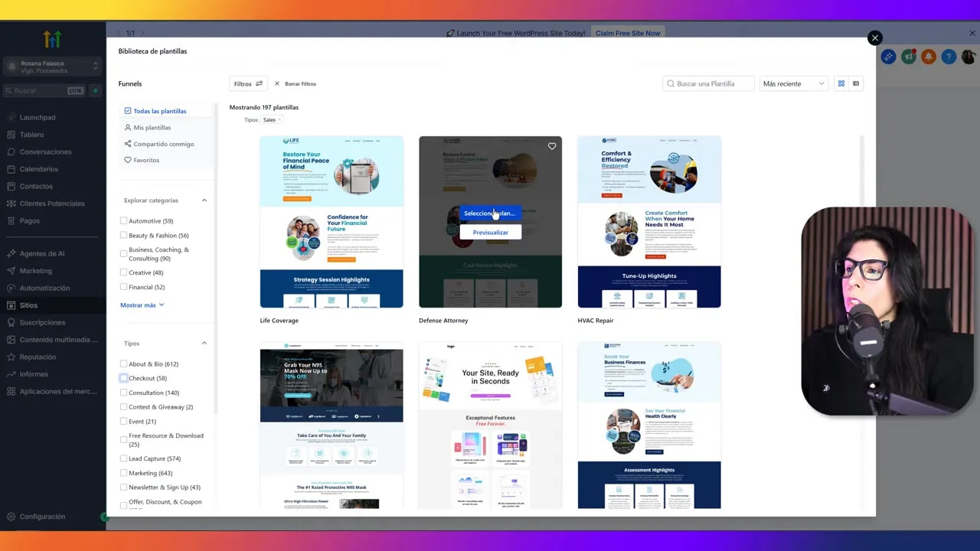
Task: Click the X icon beside Borrar Filtros
Action: (x=277, y=83)
